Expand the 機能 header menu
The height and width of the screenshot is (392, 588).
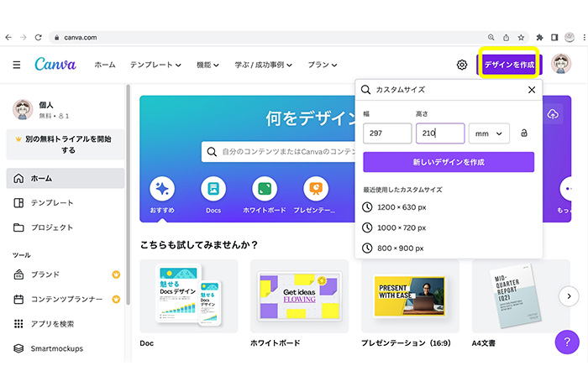pyautogui.click(x=207, y=65)
